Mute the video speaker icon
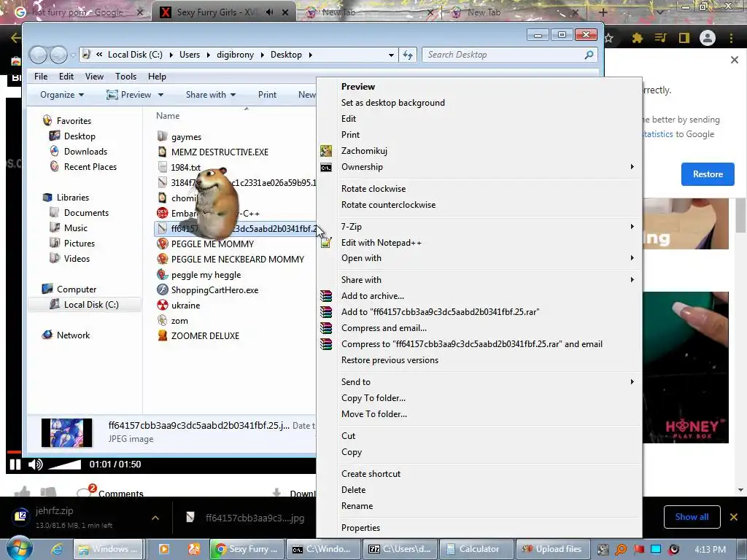 pos(36,464)
